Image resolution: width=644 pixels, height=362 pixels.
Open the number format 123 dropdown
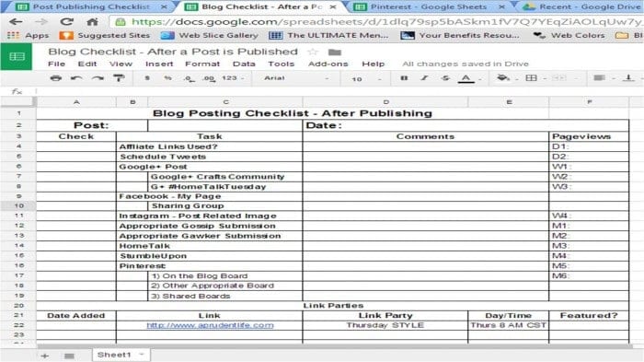point(233,77)
